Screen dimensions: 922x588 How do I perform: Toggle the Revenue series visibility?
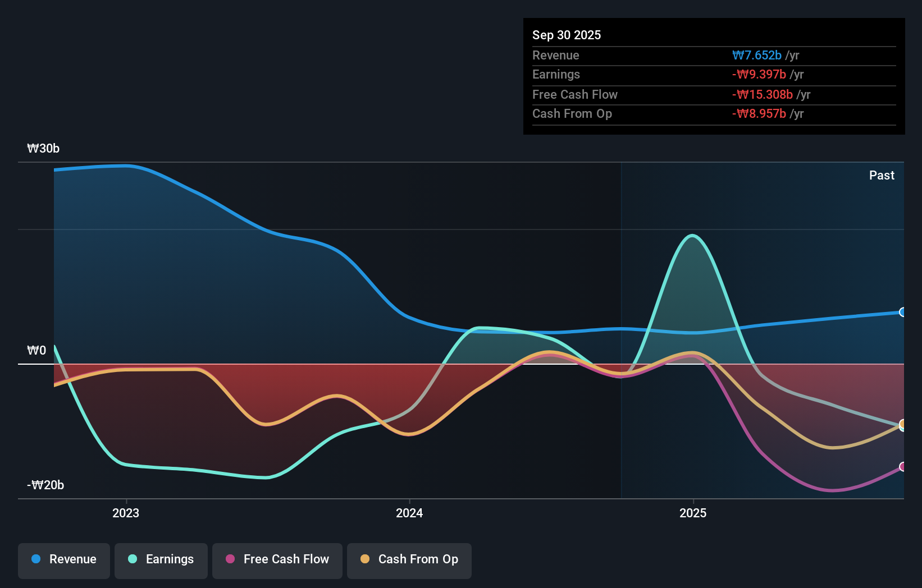63,559
